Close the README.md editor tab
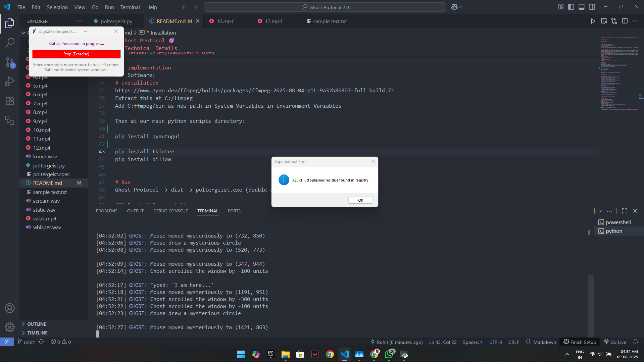 pyautogui.click(x=198, y=21)
